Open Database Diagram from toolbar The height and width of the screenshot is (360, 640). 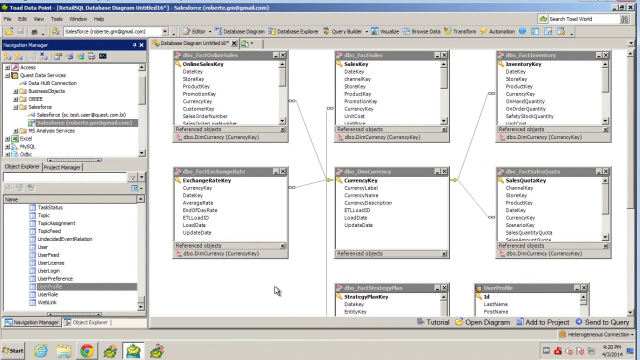point(240,31)
